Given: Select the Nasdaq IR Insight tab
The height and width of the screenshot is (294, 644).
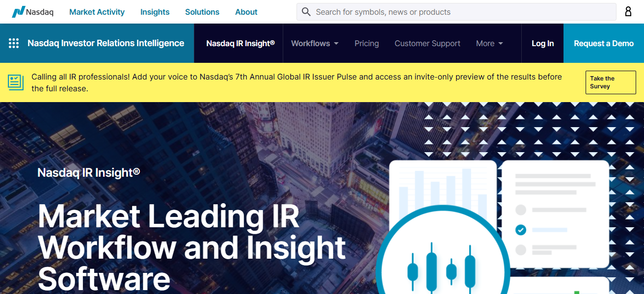Looking at the screenshot, I should tap(240, 43).
